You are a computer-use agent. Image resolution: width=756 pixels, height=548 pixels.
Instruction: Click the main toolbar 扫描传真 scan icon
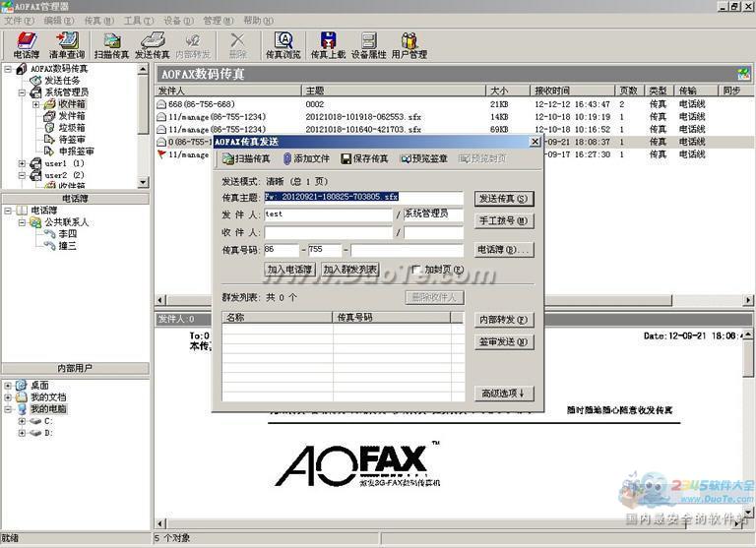111,45
